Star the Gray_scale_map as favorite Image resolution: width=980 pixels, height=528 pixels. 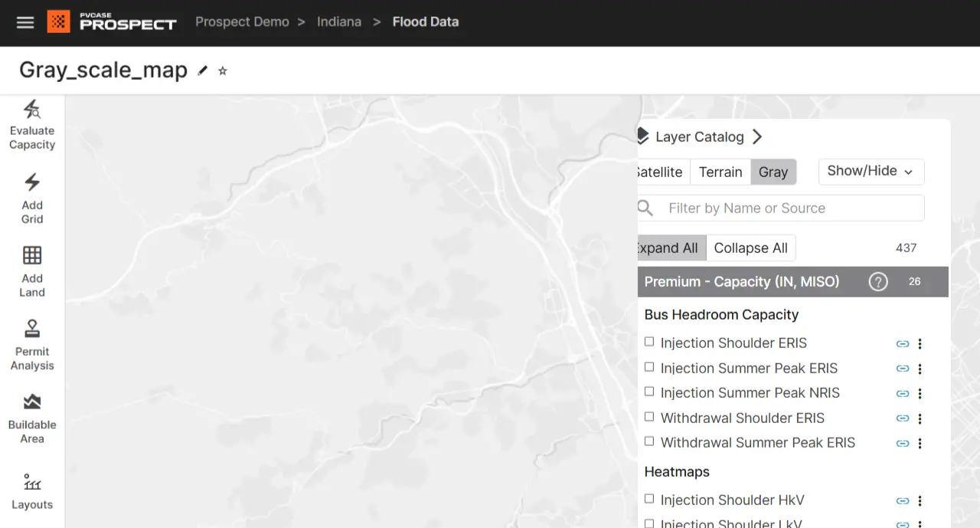tap(223, 71)
